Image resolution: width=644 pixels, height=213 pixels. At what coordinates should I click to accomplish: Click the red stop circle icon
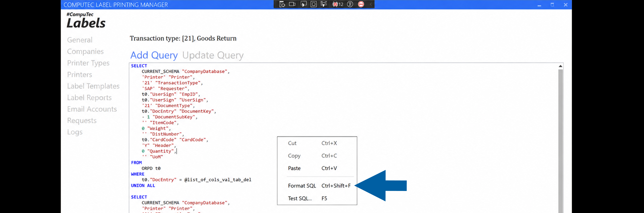click(361, 4)
